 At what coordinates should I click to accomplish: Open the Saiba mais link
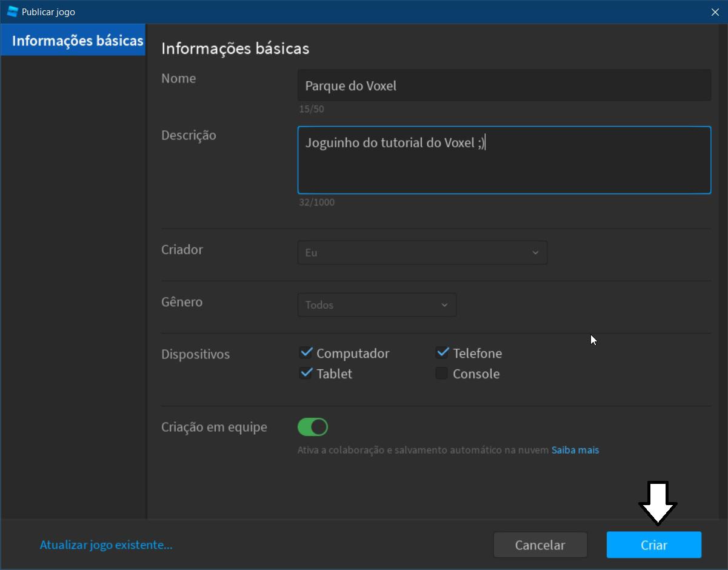(x=575, y=450)
